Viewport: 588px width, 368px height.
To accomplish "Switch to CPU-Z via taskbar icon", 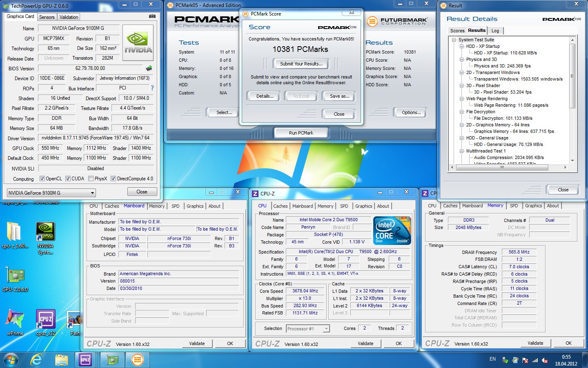I will pyautogui.click(x=85, y=360).
